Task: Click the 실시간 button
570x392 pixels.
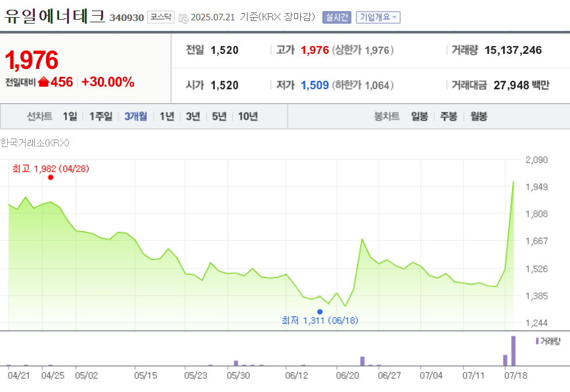Action: click(x=336, y=16)
